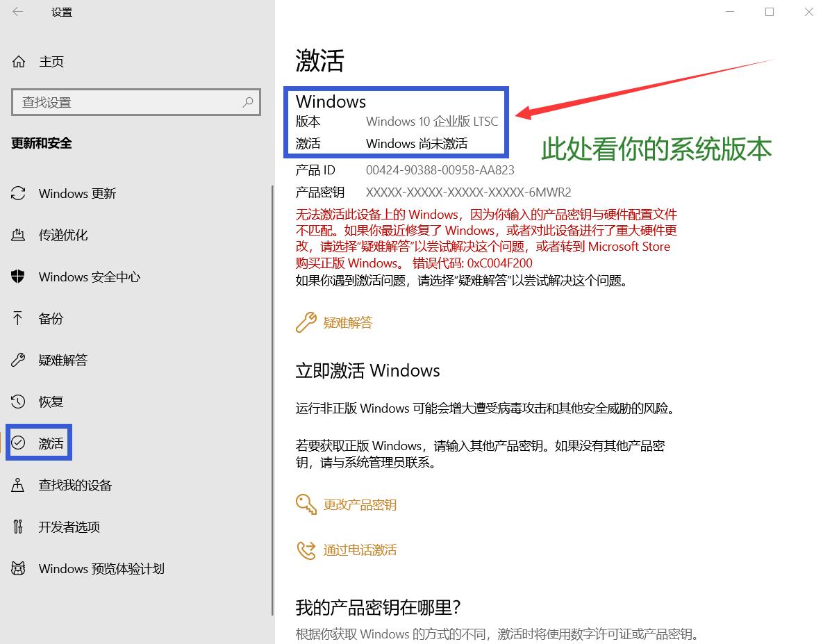Click the 传递优化 delivery icon
823x644 pixels.
(18, 235)
